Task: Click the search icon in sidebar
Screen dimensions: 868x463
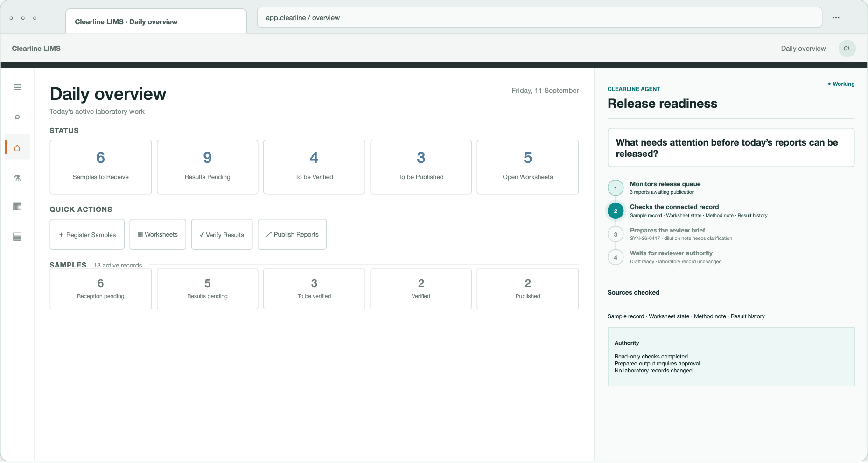Action: click(x=17, y=117)
